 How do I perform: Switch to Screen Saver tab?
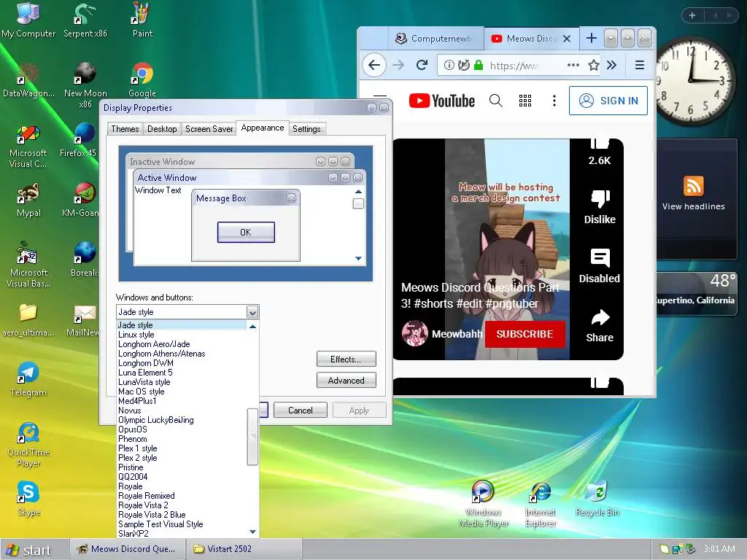[209, 128]
